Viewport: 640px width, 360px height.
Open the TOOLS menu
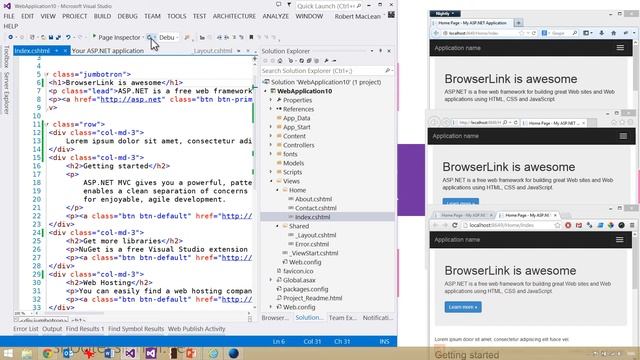[x=177, y=16]
